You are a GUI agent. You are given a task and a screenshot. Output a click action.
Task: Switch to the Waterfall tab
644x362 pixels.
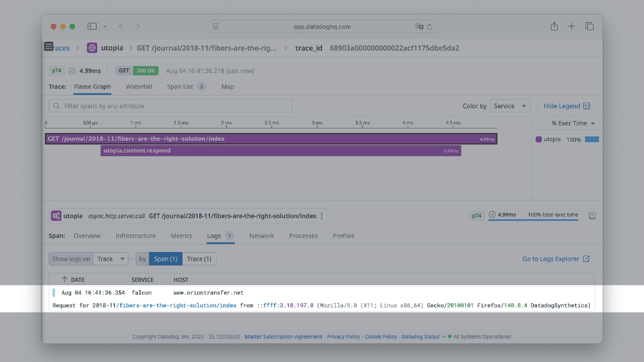(139, 87)
